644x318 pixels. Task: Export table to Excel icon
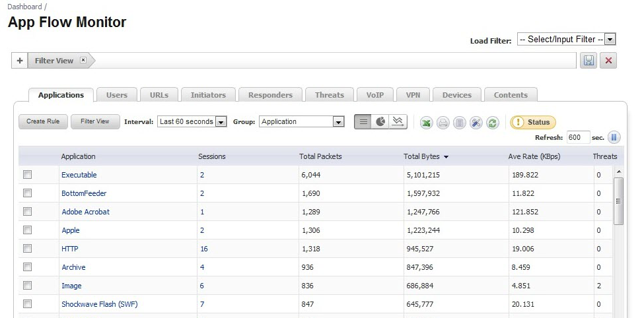click(x=426, y=123)
